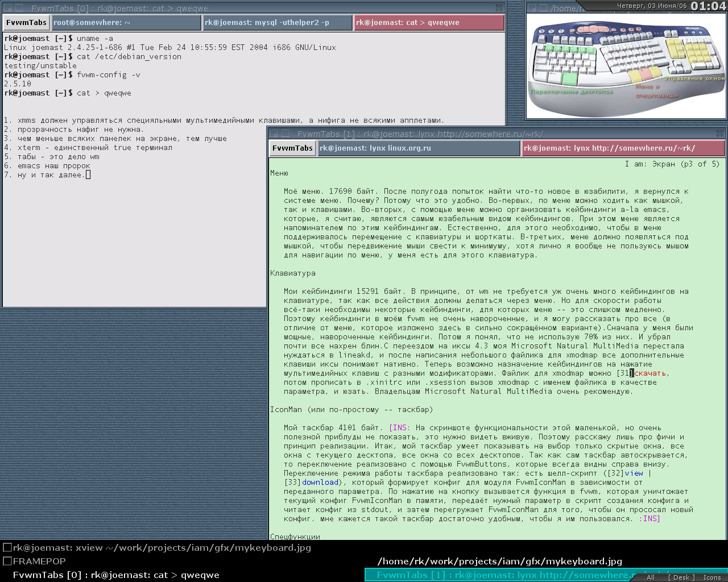The width and height of the screenshot is (728, 582).
Task: Switch to the root@somewhere tab
Action: pyautogui.click(x=126, y=23)
